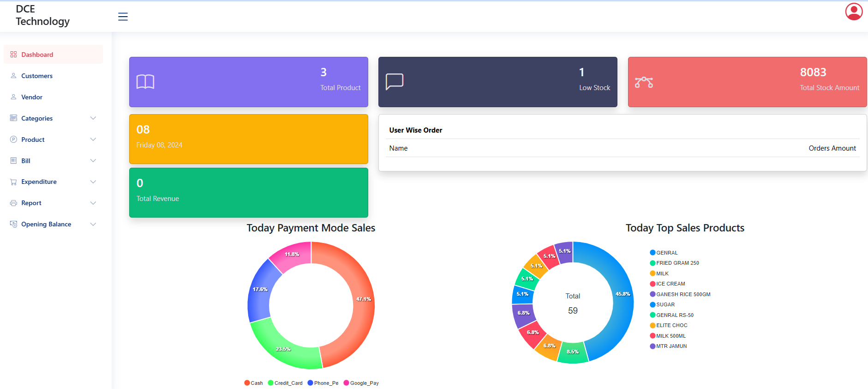
Task: Toggle ICE CREAM legend in top sales chart
Action: pos(667,284)
